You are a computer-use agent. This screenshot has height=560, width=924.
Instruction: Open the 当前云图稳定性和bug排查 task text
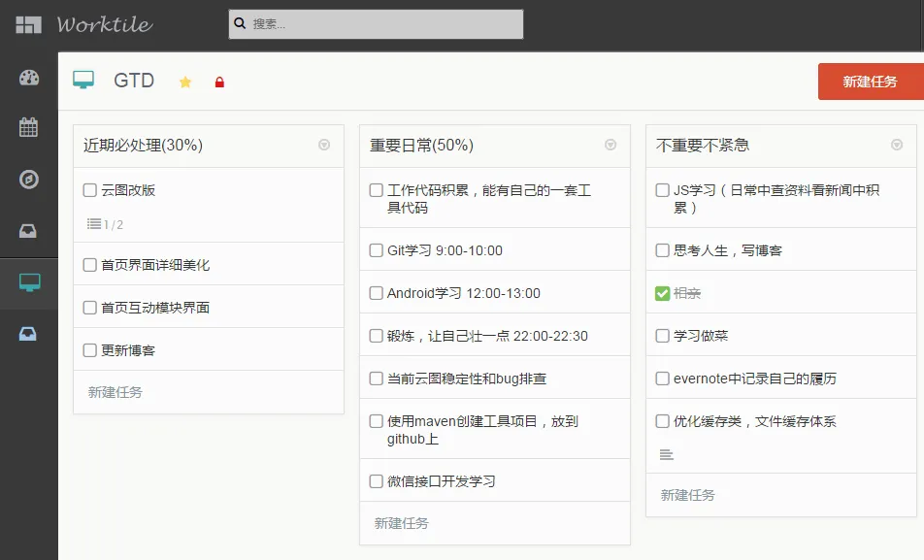click(x=467, y=379)
